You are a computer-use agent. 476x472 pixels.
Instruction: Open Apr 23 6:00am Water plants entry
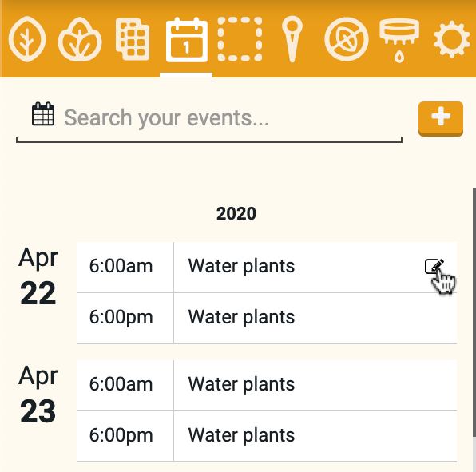[x=267, y=385]
